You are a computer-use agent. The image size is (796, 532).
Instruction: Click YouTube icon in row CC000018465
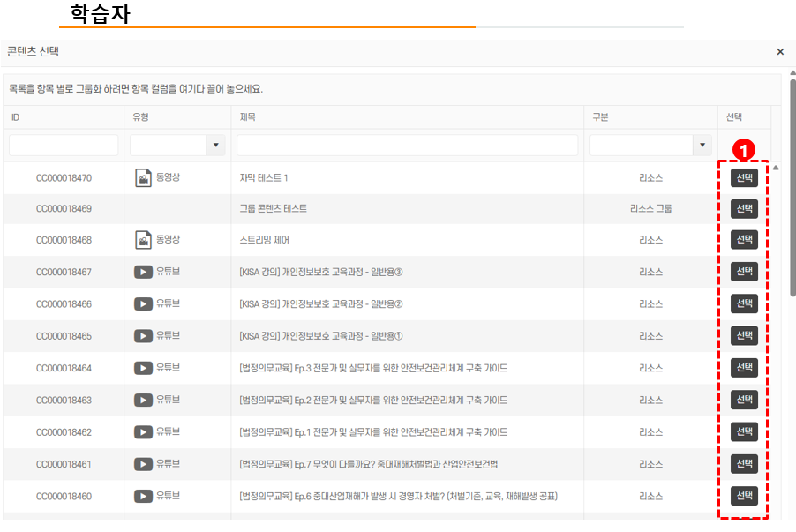coord(143,336)
